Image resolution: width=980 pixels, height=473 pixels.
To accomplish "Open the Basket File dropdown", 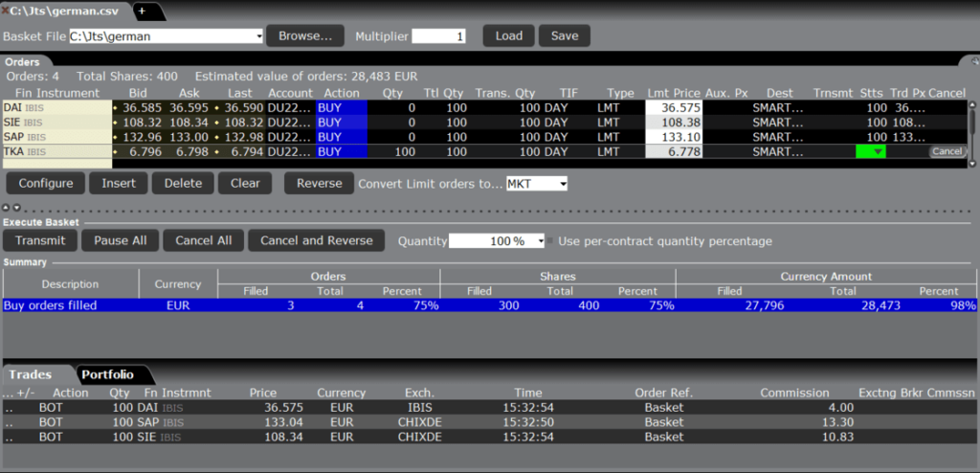I will [259, 36].
